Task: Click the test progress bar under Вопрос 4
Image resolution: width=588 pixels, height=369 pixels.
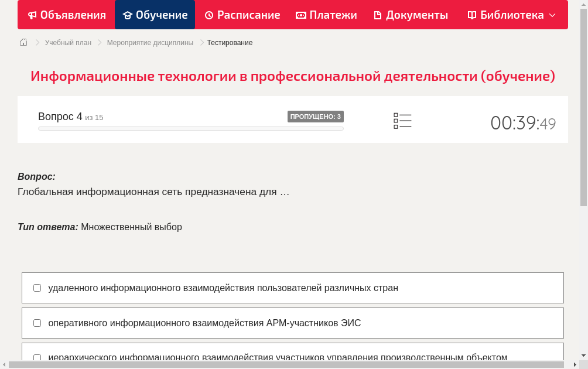Action: click(x=190, y=128)
